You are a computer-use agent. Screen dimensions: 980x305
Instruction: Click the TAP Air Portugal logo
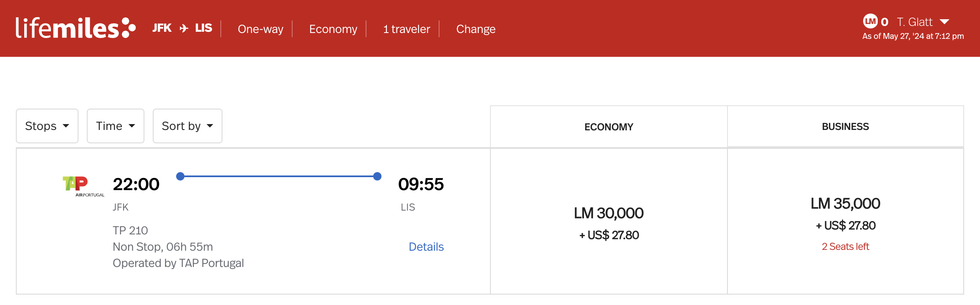tap(83, 186)
